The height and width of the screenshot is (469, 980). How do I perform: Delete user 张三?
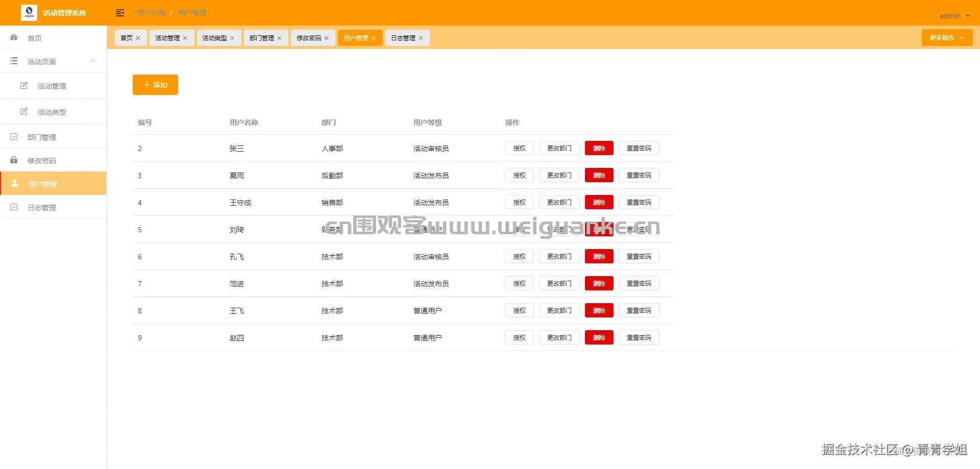click(x=599, y=148)
